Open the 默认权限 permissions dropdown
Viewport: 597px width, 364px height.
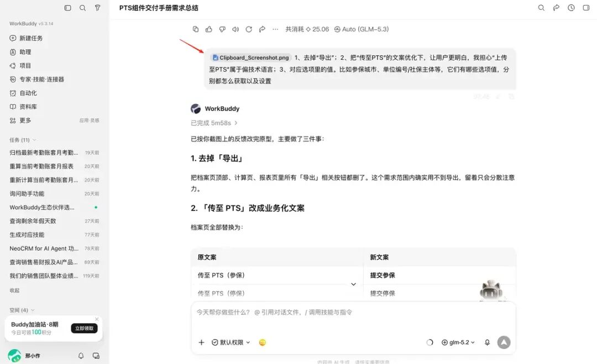[x=231, y=342]
